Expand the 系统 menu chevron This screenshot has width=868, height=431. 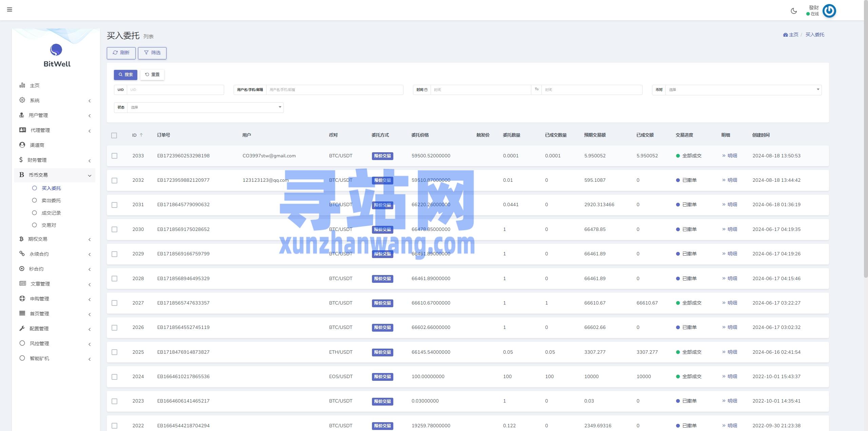90,101
